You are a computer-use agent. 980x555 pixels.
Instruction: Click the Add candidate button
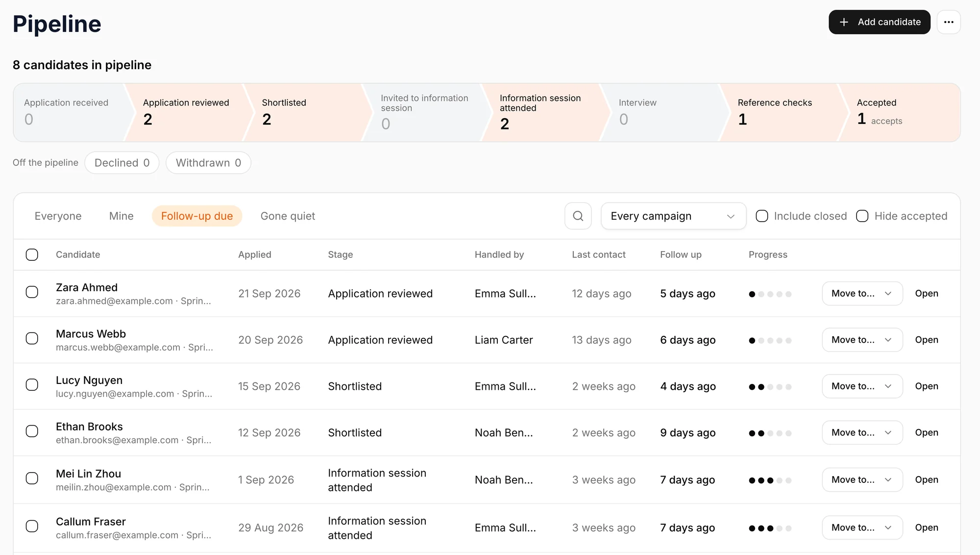pyautogui.click(x=879, y=22)
